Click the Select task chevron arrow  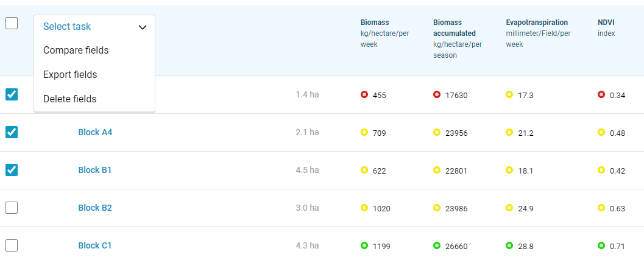pos(143,27)
